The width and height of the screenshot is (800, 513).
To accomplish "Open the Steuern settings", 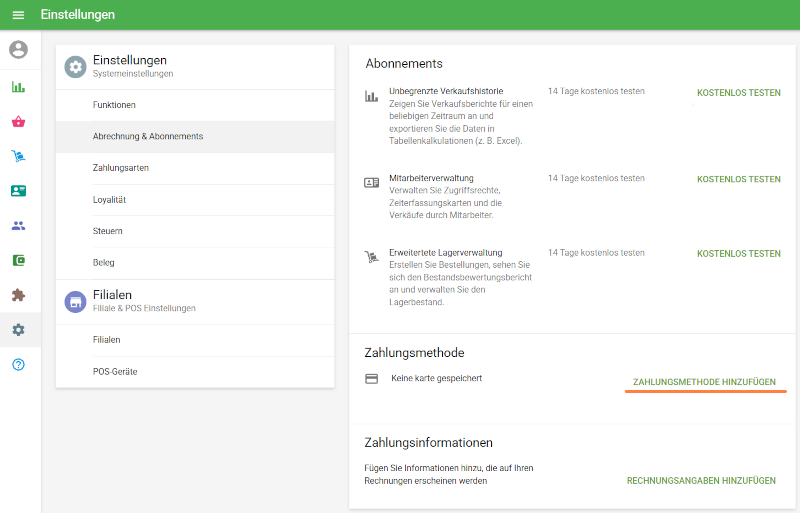I will tap(195, 231).
